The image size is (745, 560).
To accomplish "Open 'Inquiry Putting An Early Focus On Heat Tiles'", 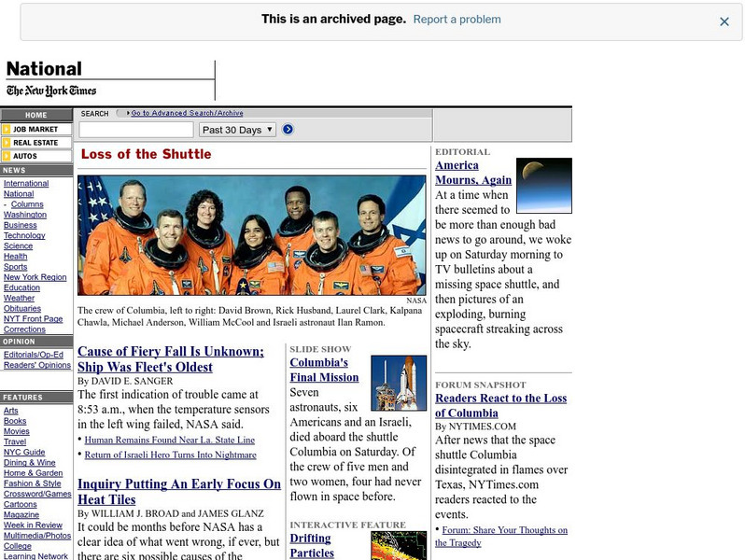I will [x=179, y=492].
